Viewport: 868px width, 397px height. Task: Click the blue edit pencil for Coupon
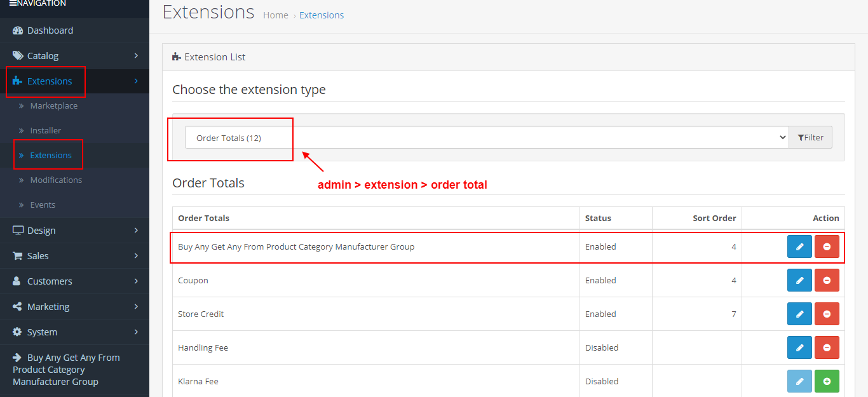[799, 280]
